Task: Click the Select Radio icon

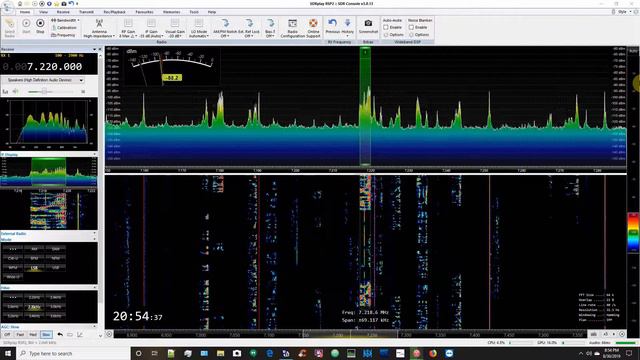Action: click(10, 28)
